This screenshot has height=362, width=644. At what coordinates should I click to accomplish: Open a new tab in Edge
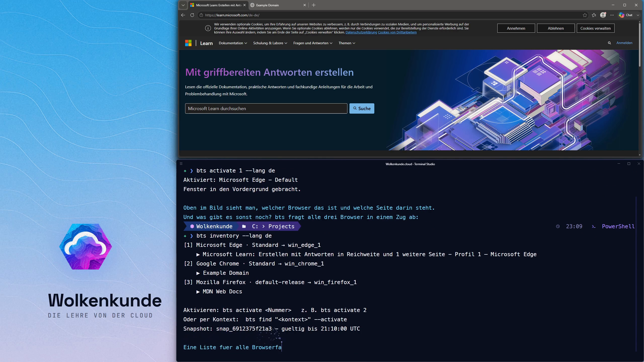point(313,5)
